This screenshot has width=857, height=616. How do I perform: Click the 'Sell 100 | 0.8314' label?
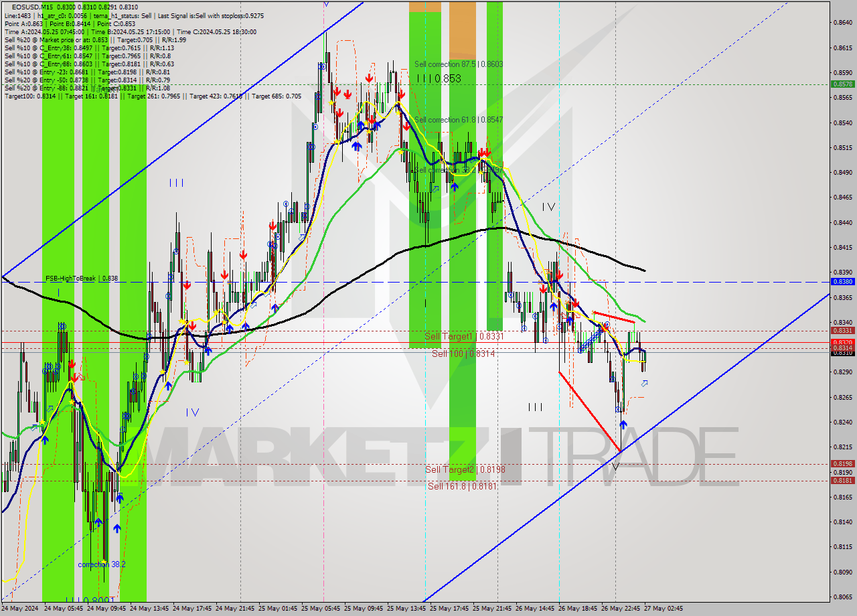463,354
